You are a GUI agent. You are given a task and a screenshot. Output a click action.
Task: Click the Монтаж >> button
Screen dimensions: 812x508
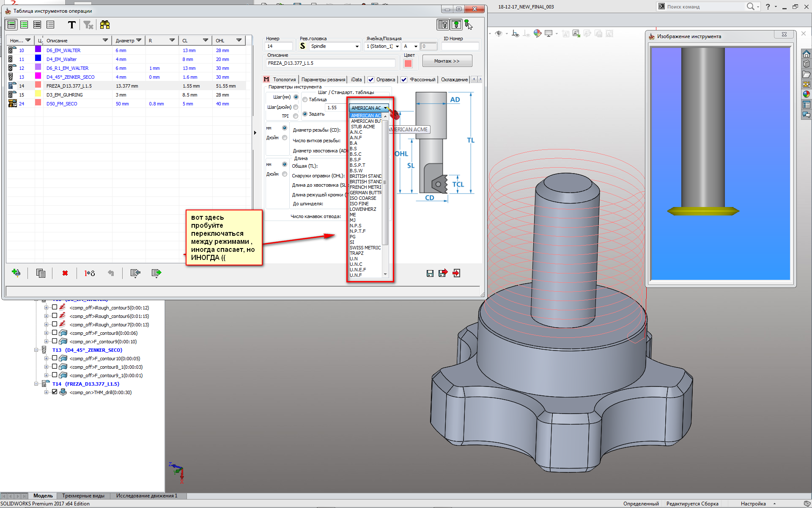point(447,61)
